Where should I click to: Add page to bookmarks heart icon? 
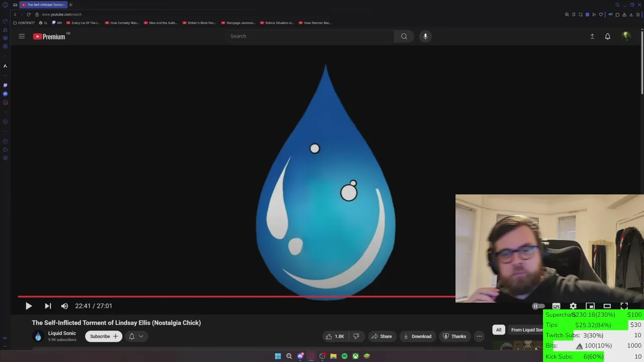tap(601, 15)
